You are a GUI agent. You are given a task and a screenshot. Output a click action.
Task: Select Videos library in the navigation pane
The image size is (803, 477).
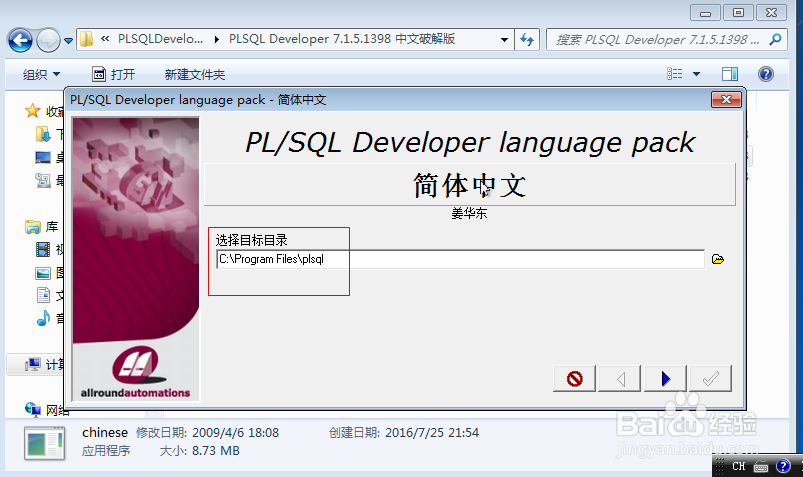(43, 250)
